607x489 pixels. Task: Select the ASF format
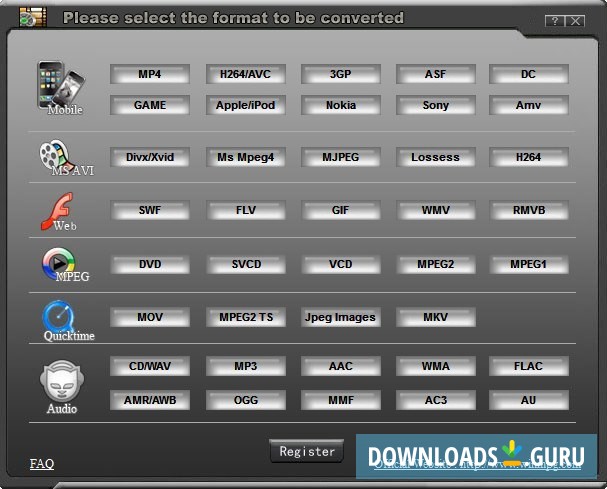click(x=436, y=74)
